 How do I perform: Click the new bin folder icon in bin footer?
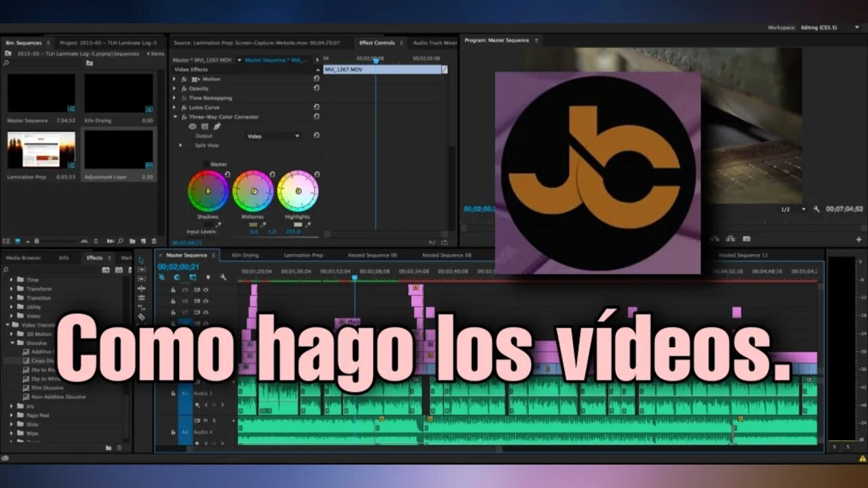(x=132, y=241)
